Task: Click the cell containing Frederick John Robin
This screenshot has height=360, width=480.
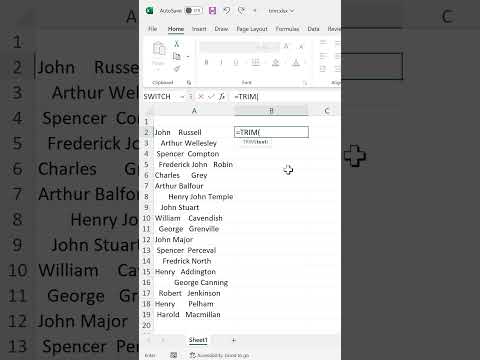Action: 194,165
